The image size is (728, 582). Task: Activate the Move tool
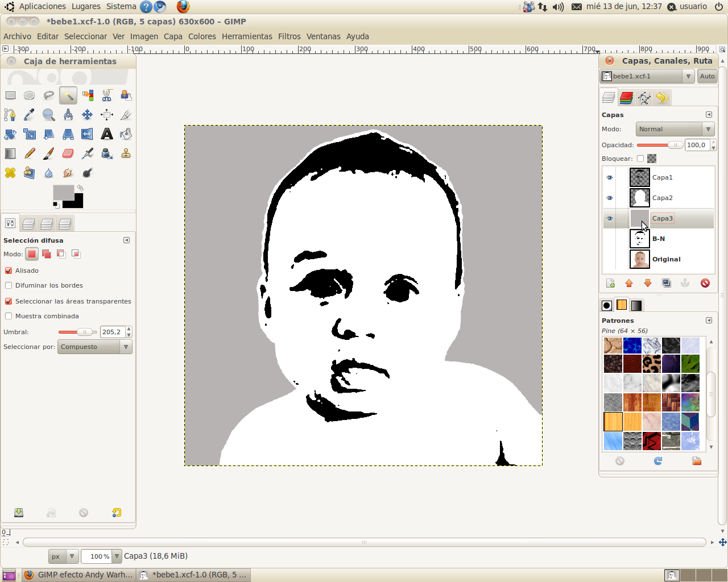[88, 115]
